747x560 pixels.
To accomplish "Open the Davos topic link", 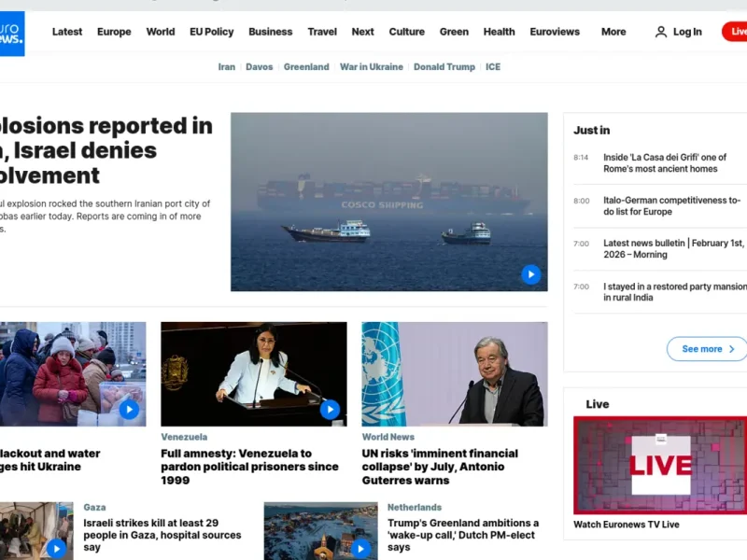I will (x=260, y=66).
